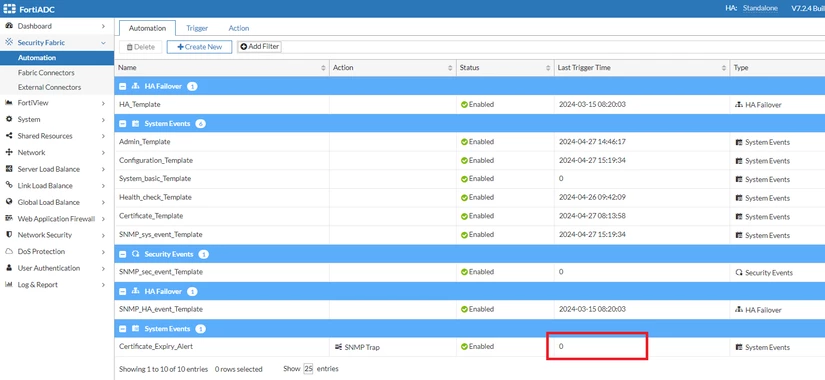
Task: Click the Security Fabric snowflake icon
Action: (x=8, y=42)
